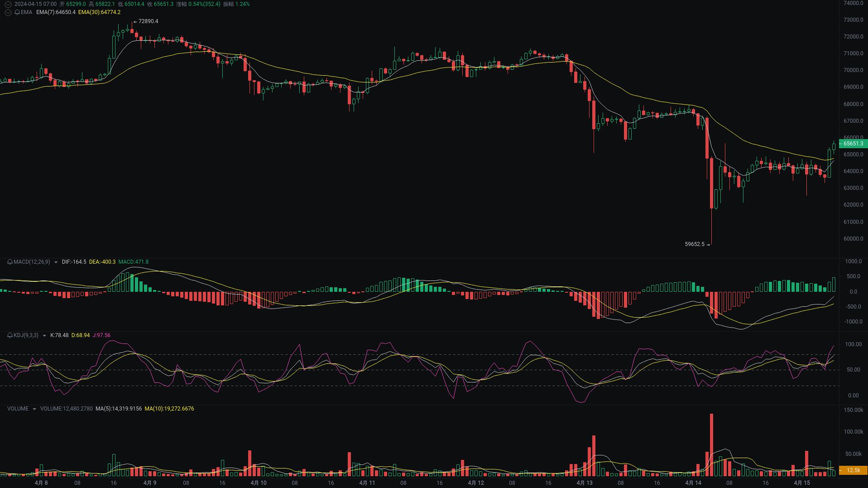Toggle the EMA indicator row visibility chevron

point(8,13)
